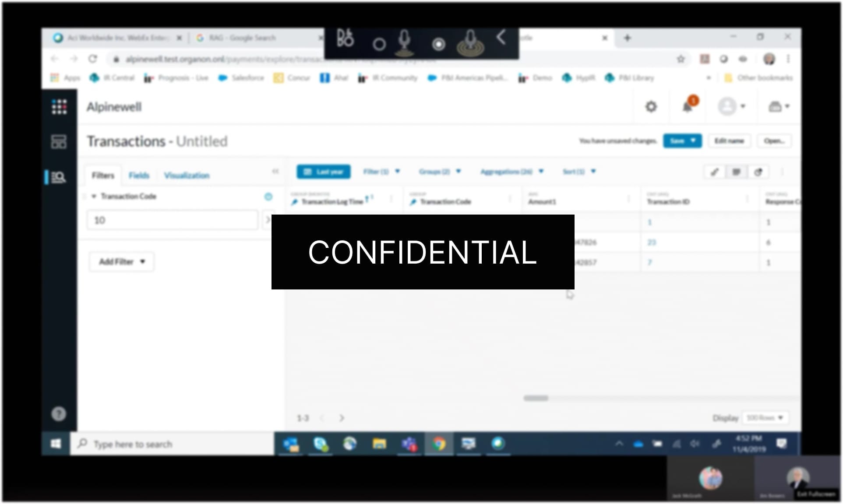843x504 pixels.
Task: Open the app grid launcher icon
Action: point(59,106)
